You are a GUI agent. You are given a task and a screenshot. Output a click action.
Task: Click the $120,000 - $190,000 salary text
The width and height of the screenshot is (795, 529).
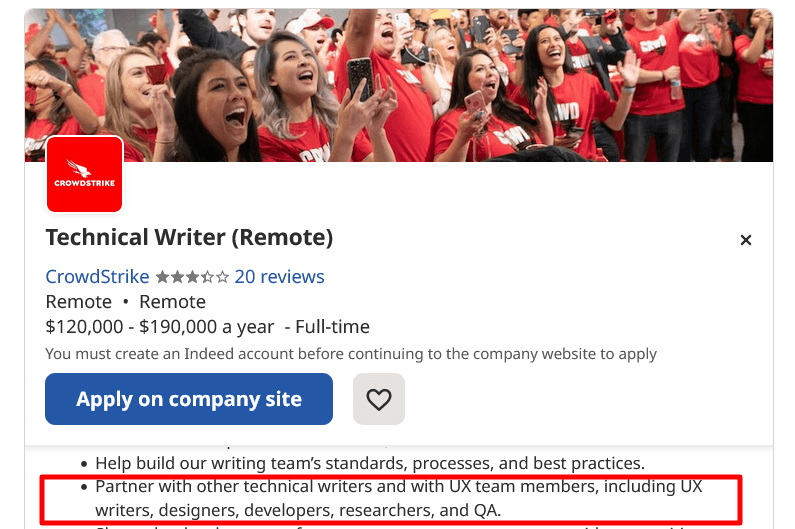[x=160, y=327]
